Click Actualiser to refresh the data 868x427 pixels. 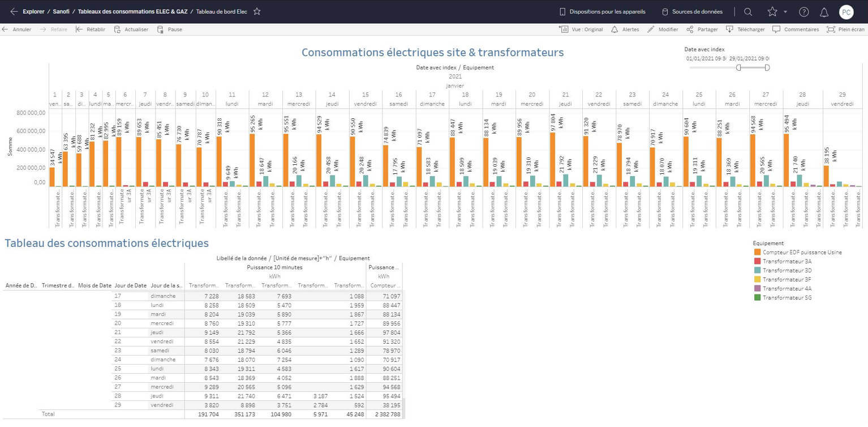coord(131,29)
